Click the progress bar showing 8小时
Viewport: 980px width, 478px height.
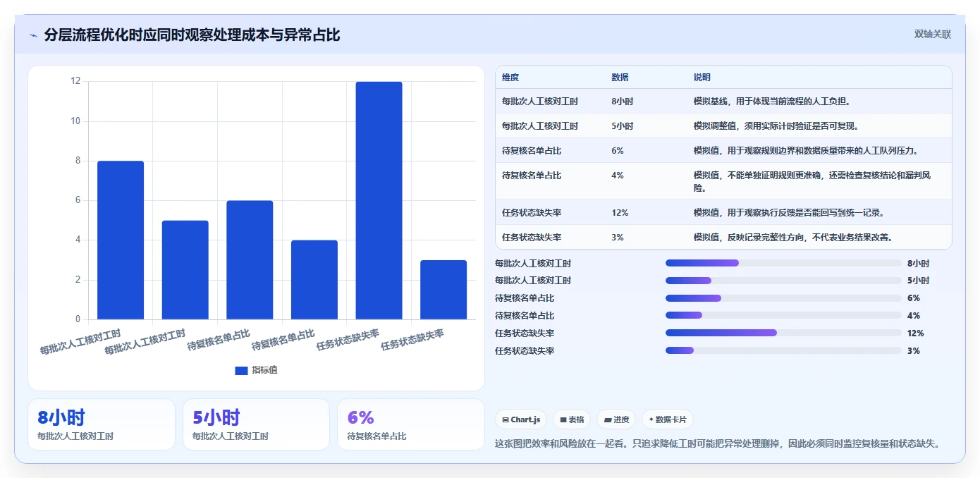(x=783, y=263)
